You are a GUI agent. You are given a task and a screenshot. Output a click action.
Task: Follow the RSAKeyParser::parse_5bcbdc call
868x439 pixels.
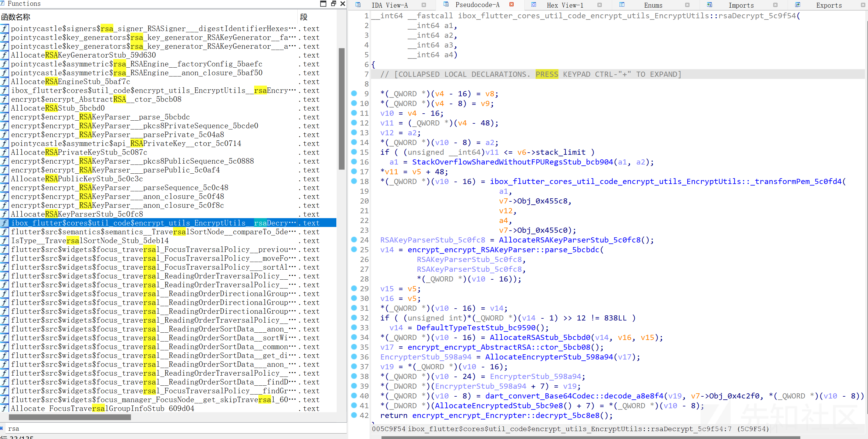tap(503, 250)
